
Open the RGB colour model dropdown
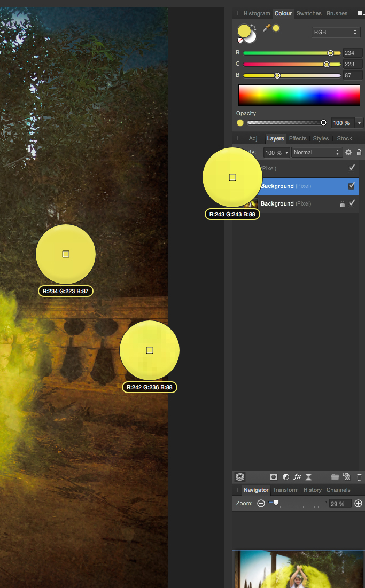click(x=335, y=32)
